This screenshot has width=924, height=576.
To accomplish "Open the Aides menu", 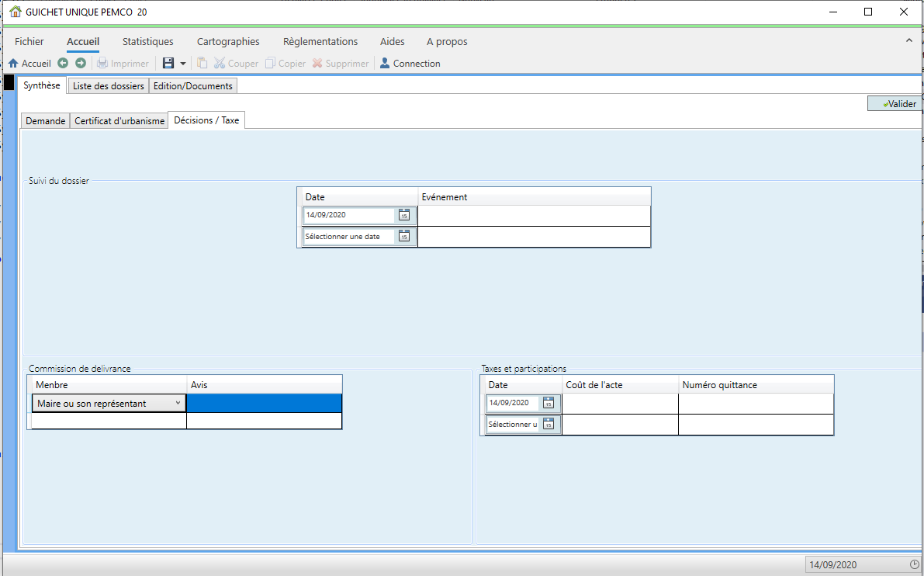I will (x=393, y=41).
